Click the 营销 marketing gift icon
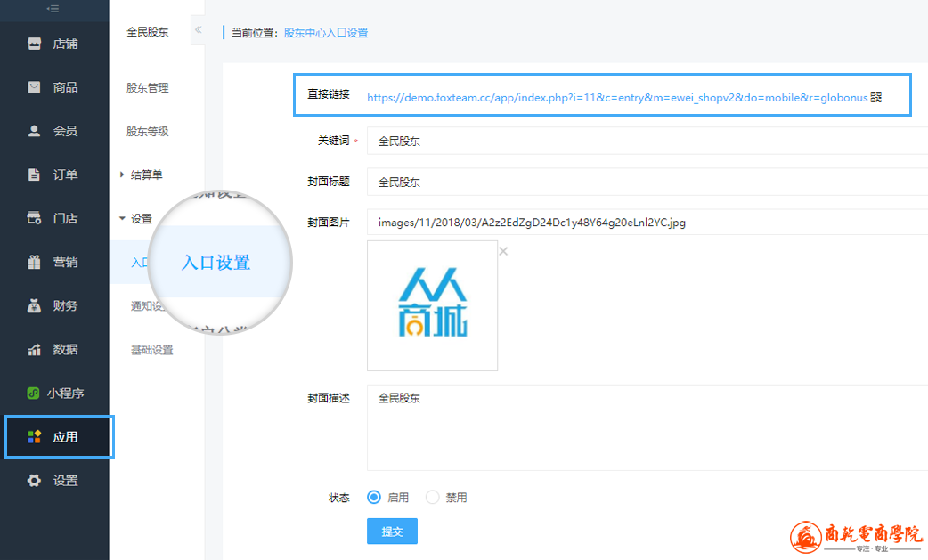 (x=35, y=262)
